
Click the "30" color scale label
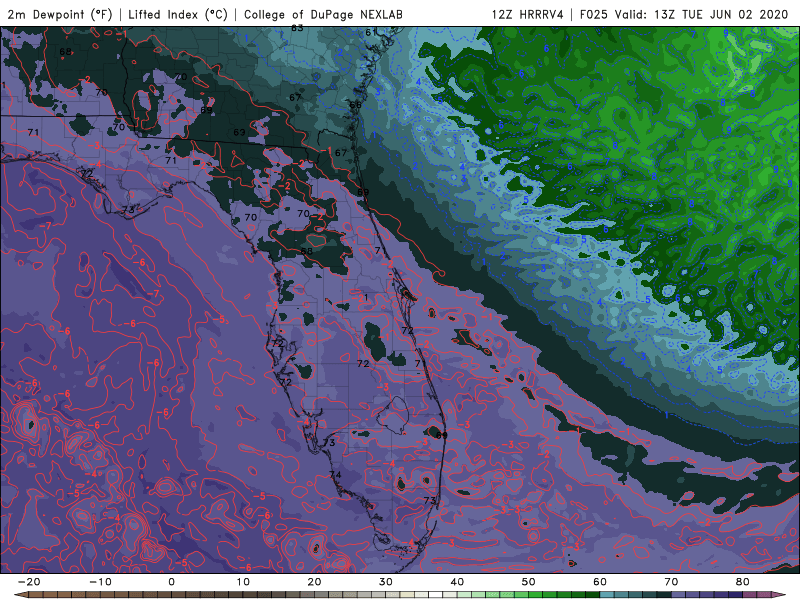coord(386,582)
